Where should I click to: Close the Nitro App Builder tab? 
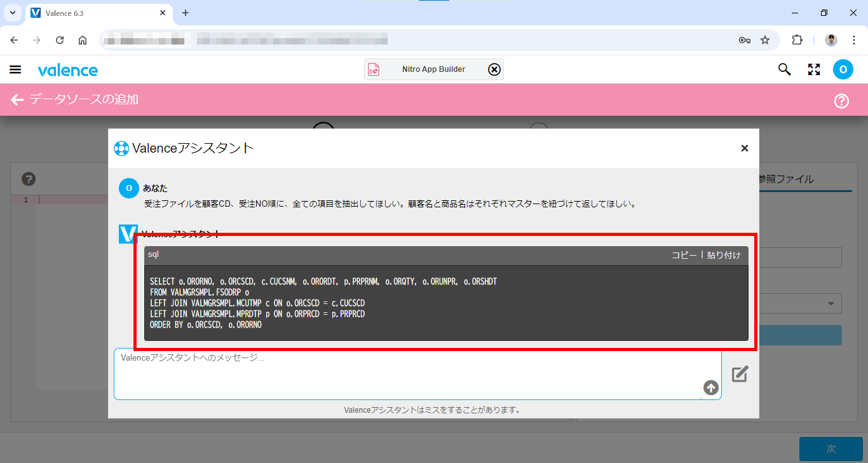pyautogui.click(x=494, y=69)
